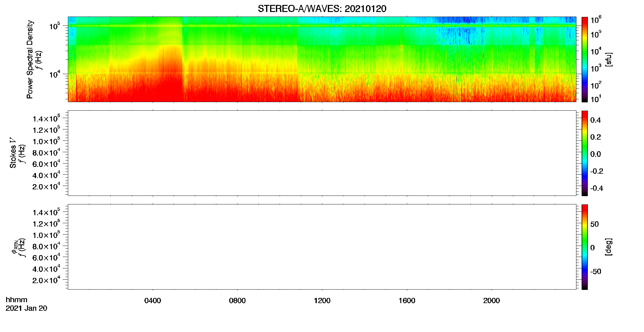This screenshot has height=332, width=644.
Task: Click the 10^4 tick on spectrogram frequency axis
Action: coord(55,74)
